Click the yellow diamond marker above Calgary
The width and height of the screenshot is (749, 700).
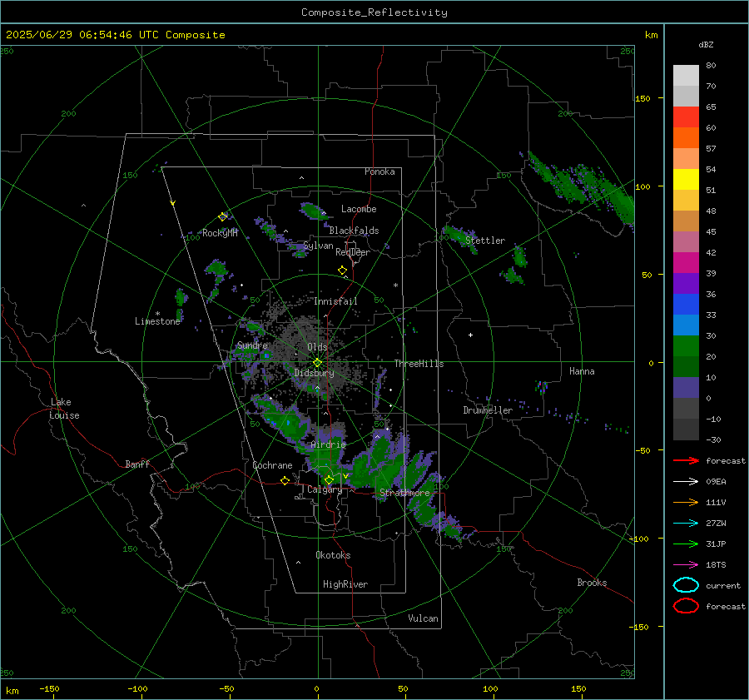pyautogui.click(x=329, y=479)
